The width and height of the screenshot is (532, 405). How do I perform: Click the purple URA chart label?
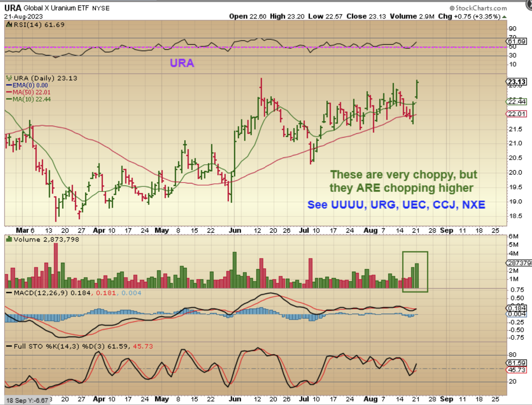point(182,63)
